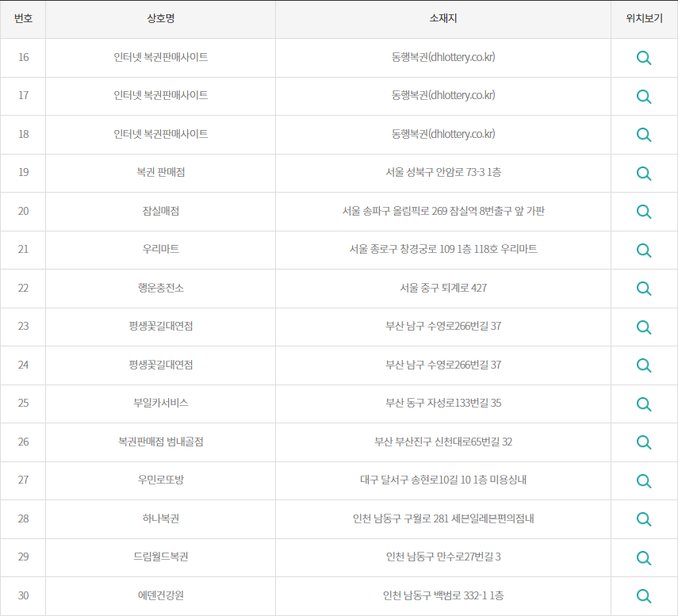The image size is (678, 616).
Task: Click the 위치보기 column header
Action: [644, 18]
